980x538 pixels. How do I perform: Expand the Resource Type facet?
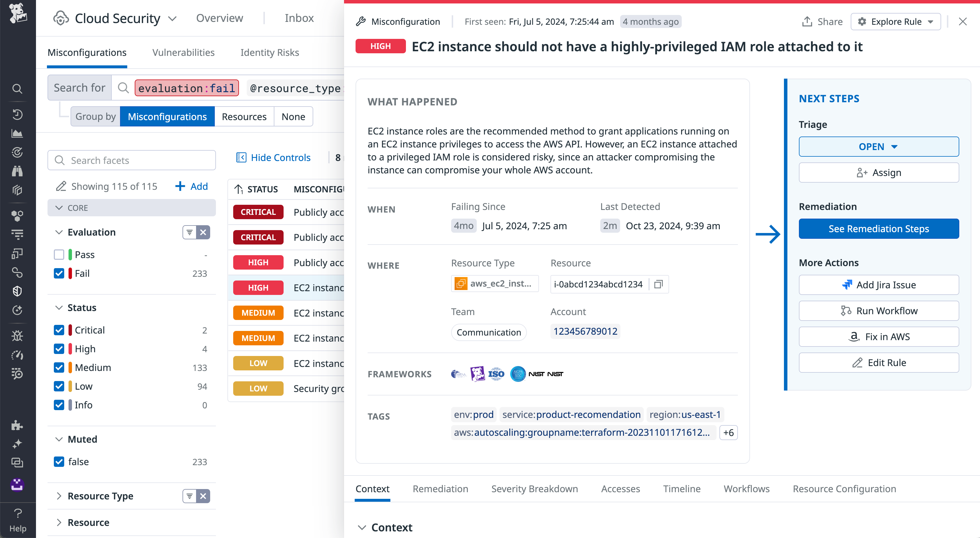pyautogui.click(x=60, y=496)
